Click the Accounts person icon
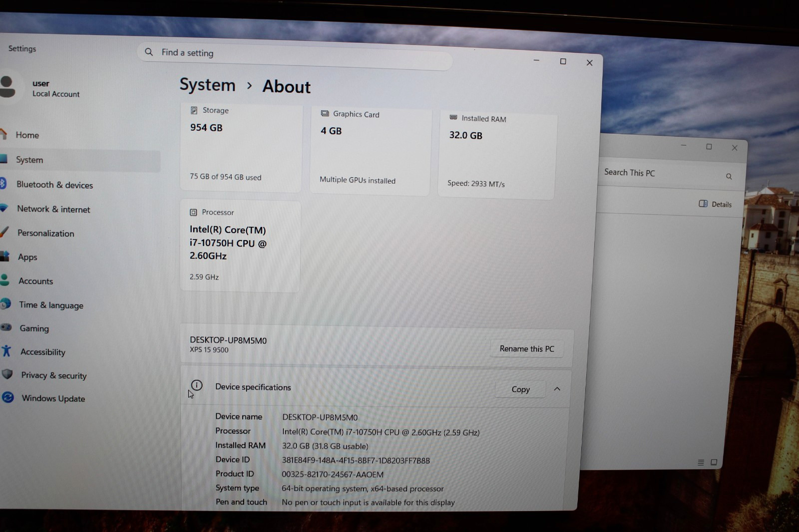 click(x=4, y=280)
